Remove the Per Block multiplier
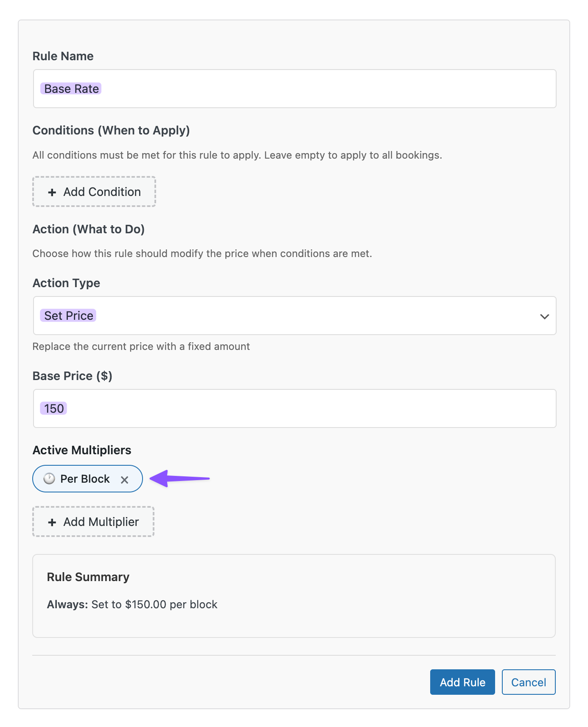588x727 pixels. (124, 480)
